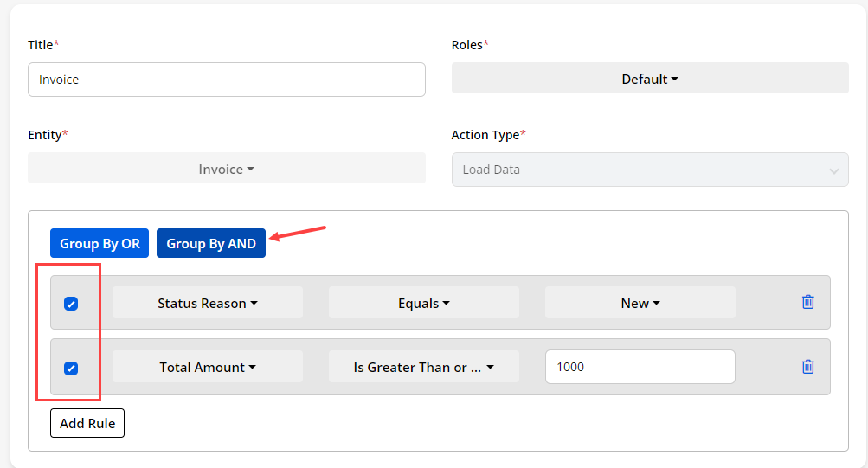The image size is (868, 468).
Task: Open the Action Type Load Data select
Action: (649, 170)
